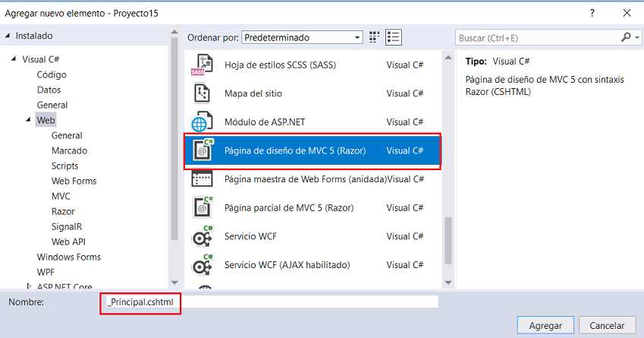Image resolution: width=644 pixels, height=338 pixels.
Task: Select WPF category
Action: (x=46, y=272)
